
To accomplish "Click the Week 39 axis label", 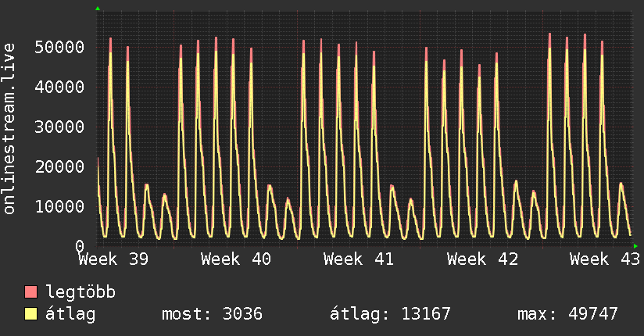I will pyautogui.click(x=113, y=259).
